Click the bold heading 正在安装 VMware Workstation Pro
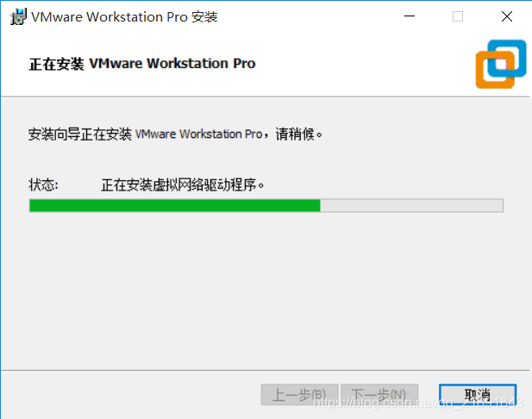 (142, 64)
